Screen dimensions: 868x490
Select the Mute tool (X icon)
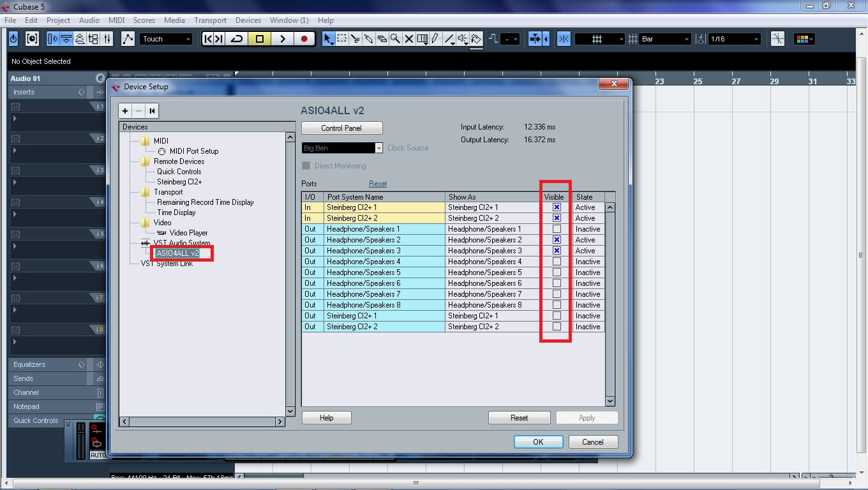click(408, 38)
